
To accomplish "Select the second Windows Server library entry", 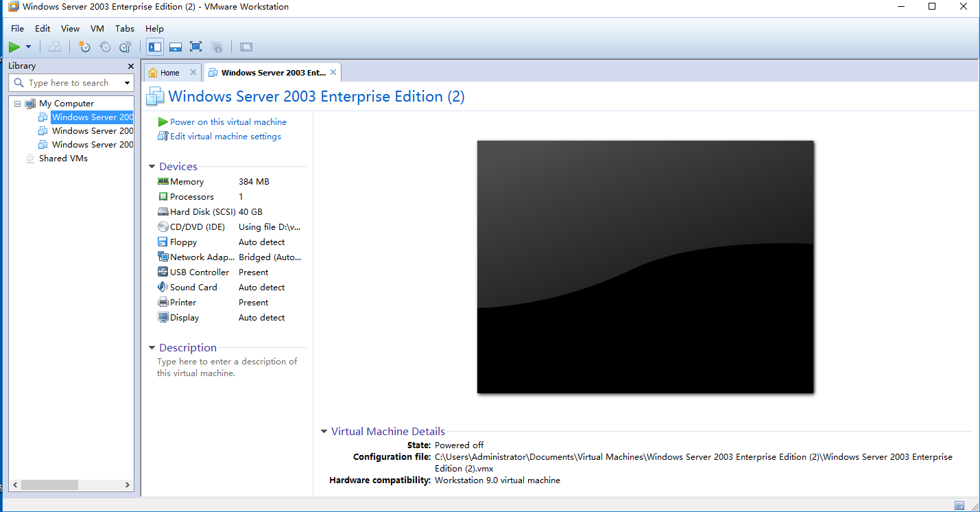I will click(x=93, y=131).
